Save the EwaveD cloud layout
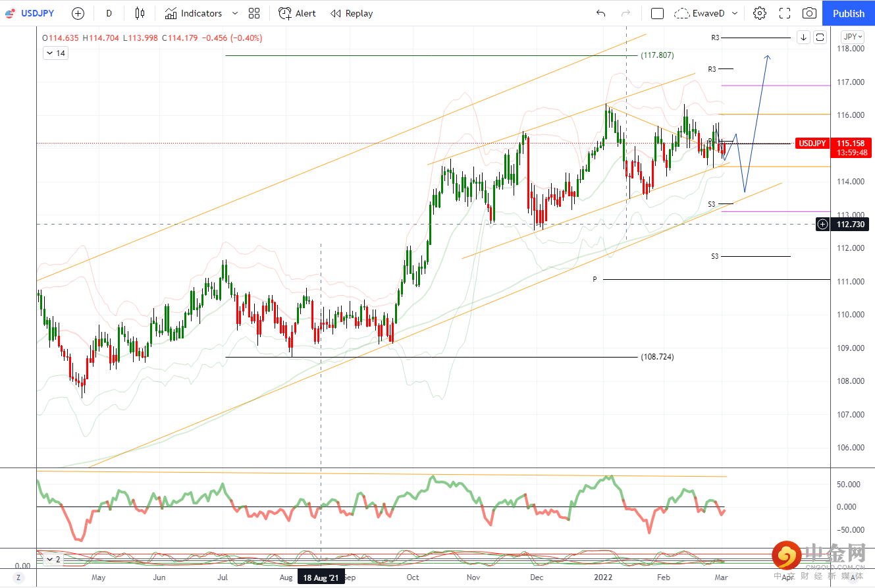This screenshot has width=875, height=588. (699, 13)
